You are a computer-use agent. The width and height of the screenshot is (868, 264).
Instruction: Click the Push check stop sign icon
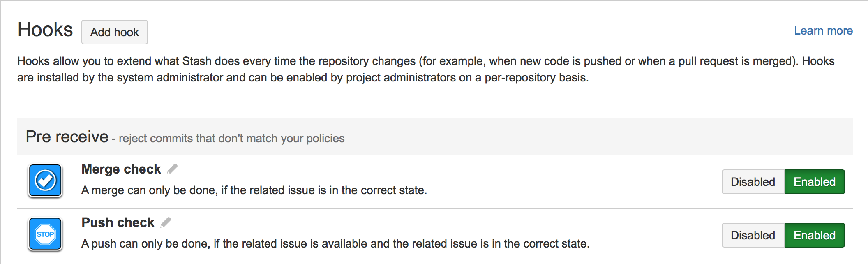click(x=45, y=234)
